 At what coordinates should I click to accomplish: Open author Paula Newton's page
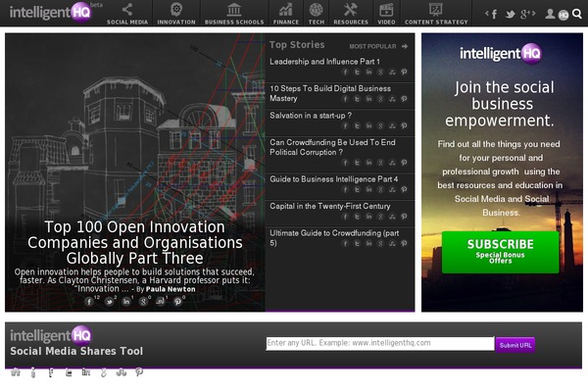(x=171, y=289)
